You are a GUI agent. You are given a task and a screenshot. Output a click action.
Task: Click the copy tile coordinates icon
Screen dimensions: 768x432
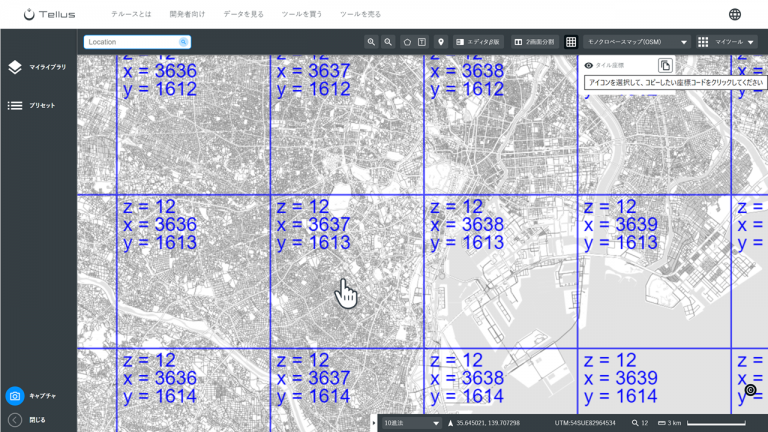coord(665,65)
